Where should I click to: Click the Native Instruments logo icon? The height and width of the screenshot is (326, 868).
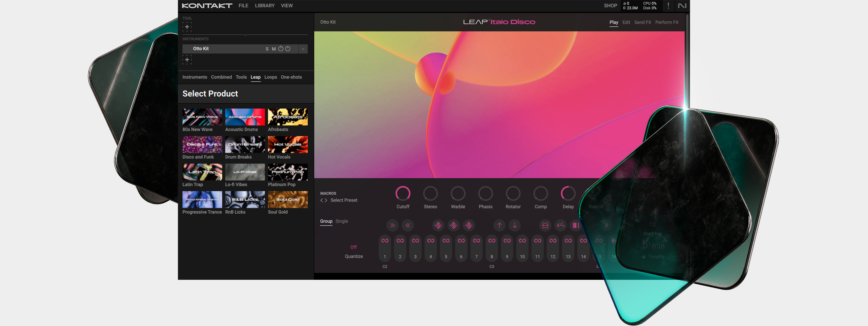tap(682, 6)
